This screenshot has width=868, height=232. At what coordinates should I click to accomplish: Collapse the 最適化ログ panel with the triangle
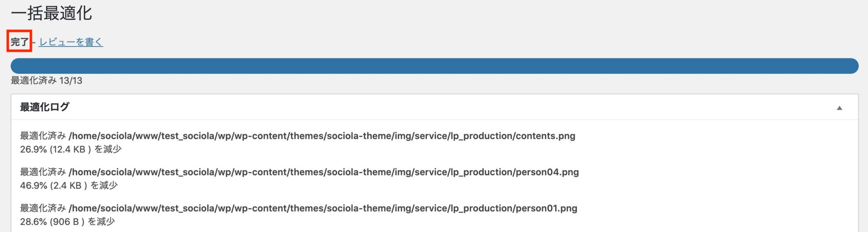[839, 108]
